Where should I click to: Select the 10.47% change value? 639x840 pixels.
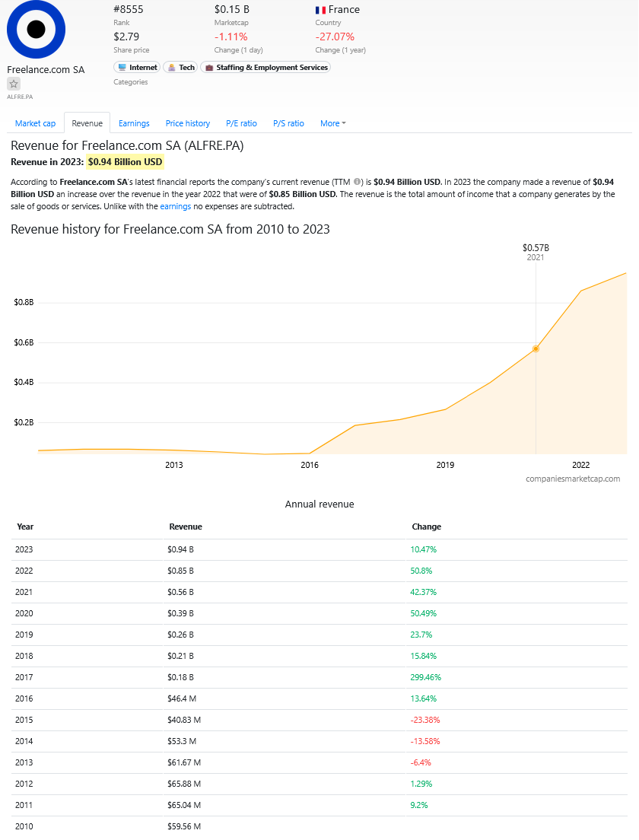point(424,549)
